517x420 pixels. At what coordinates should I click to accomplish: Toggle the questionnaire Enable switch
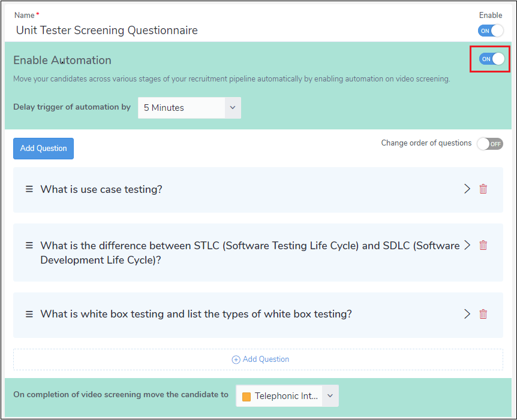(x=490, y=31)
